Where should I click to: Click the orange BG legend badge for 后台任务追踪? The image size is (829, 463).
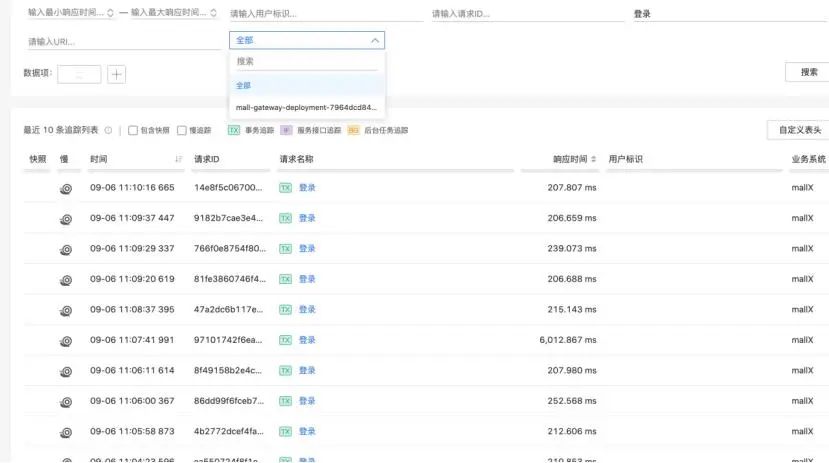(x=353, y=130)
